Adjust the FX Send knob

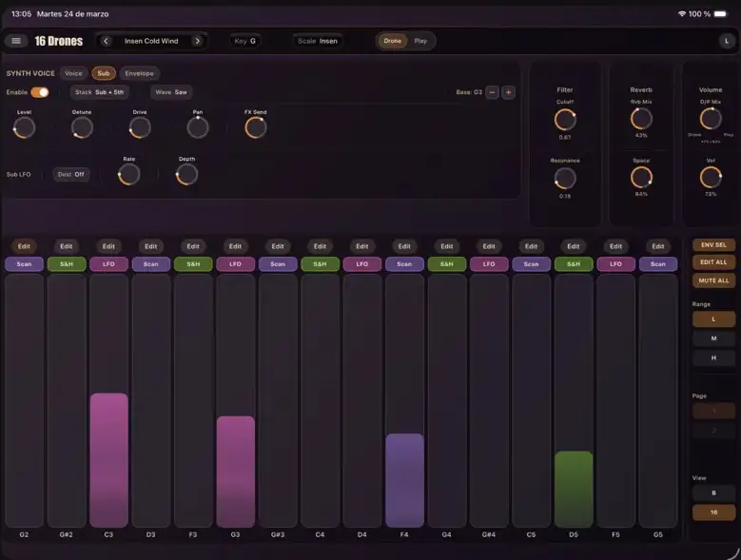(256, 127)
